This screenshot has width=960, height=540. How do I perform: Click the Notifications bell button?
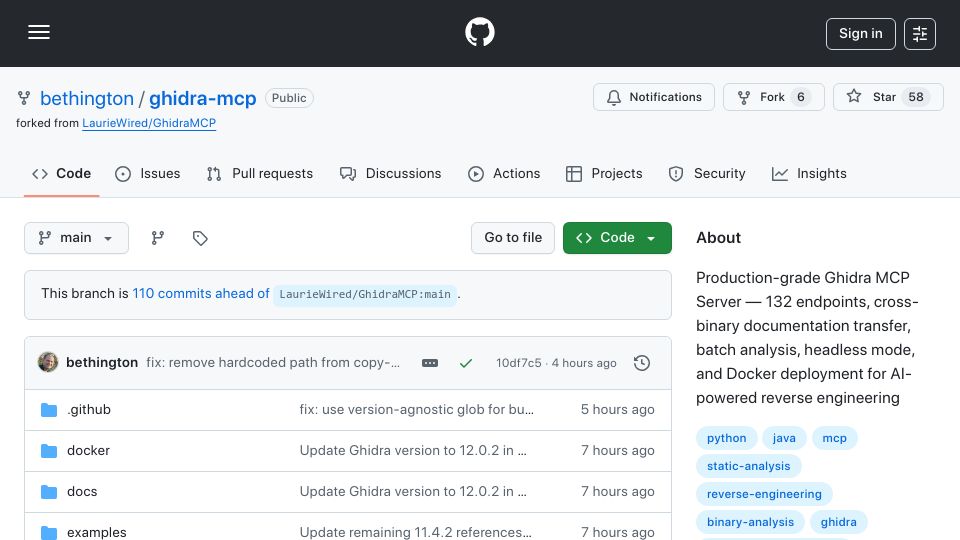click(x=653, y=97)
